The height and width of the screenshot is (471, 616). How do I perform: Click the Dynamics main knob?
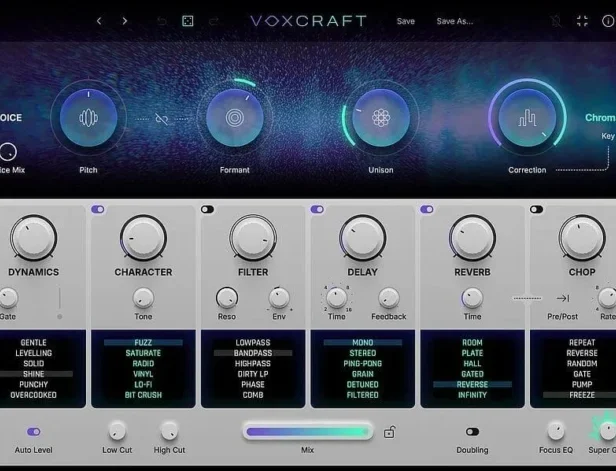[x=33, y=238]
